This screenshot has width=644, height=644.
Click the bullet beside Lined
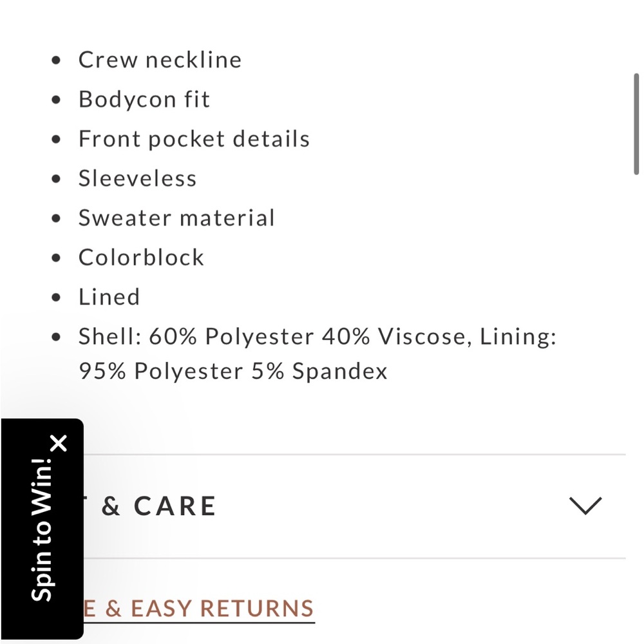pos(56,298)
